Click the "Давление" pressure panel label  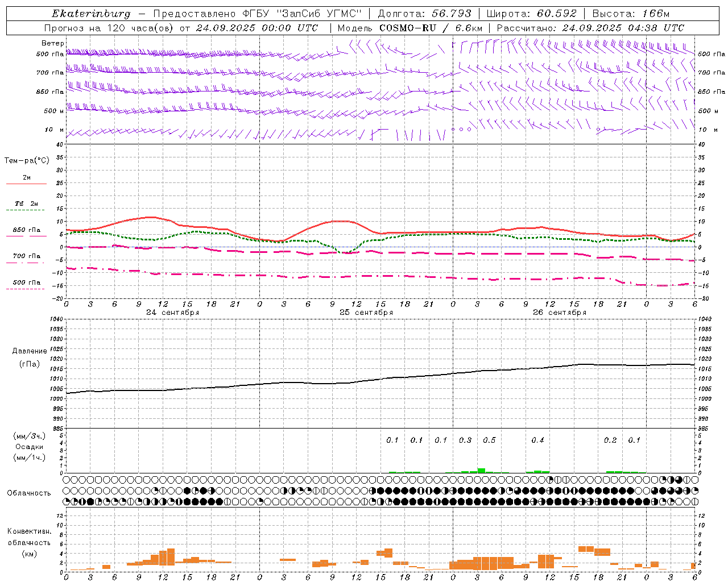tap(30, 351)
